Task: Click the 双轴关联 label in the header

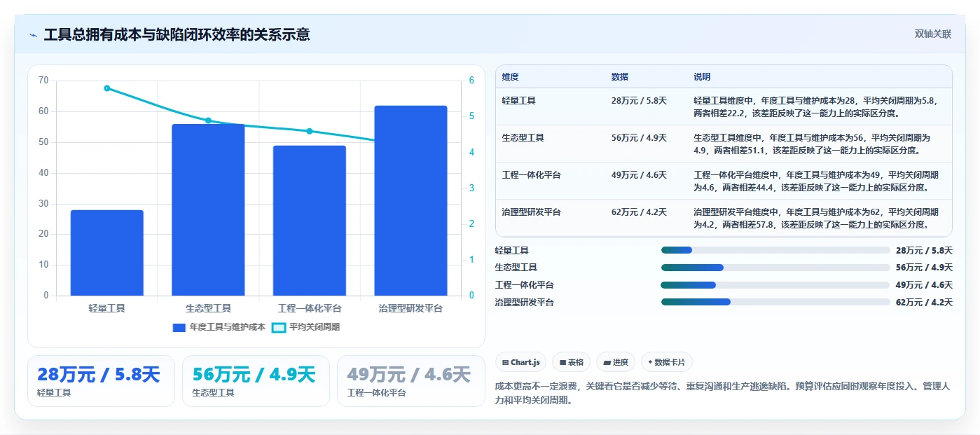Action: 933,34
